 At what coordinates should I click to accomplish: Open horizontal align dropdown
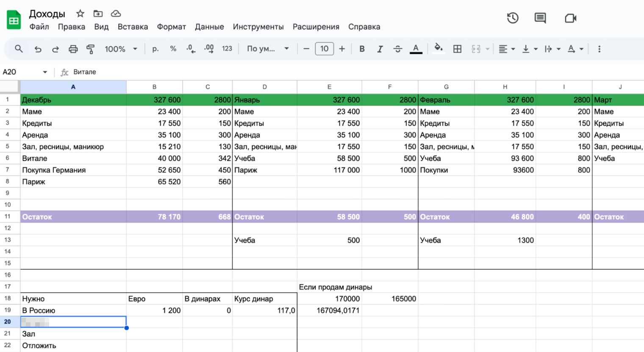[507, 49]
